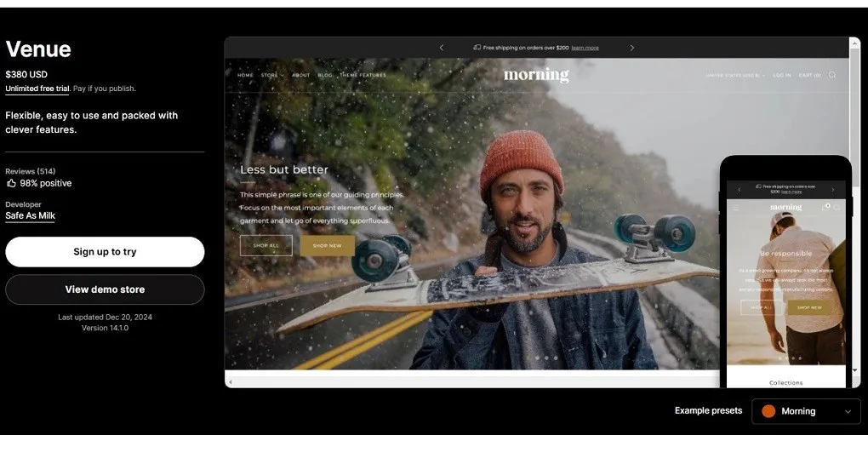Go to previous announcement bar message

pyautogui.click(x=441, y=48)
